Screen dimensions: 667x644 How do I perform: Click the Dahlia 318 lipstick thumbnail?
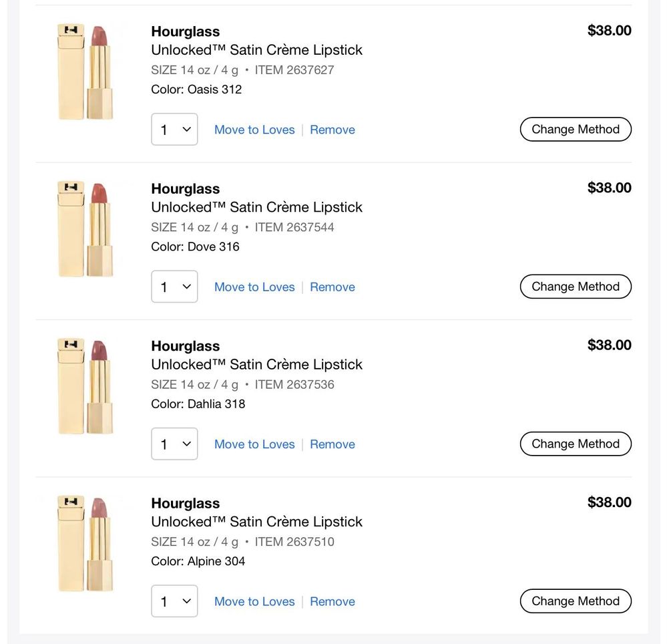click(x=85, y=387)
